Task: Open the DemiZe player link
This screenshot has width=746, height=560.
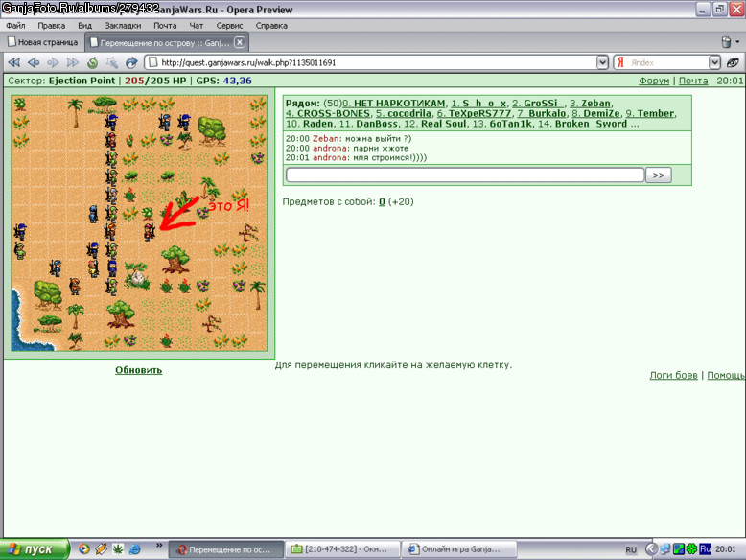Action: tap(595, 114)
